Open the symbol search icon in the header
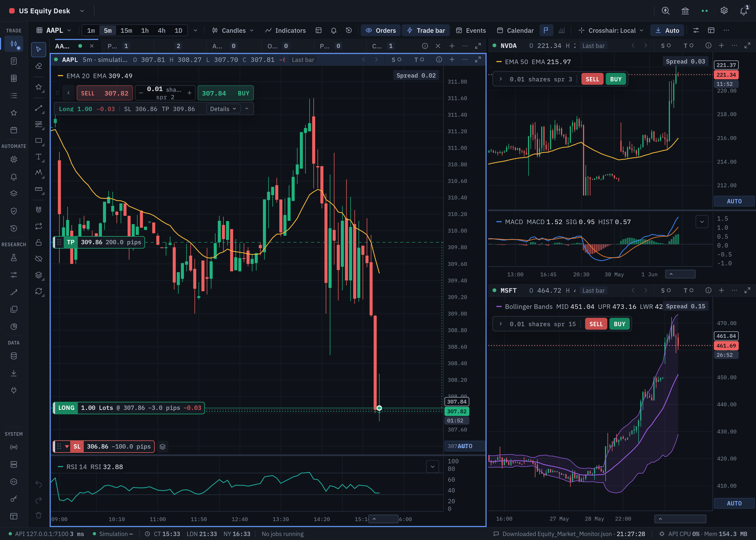The height and width of the screenshot is (540, 756). 666,11
